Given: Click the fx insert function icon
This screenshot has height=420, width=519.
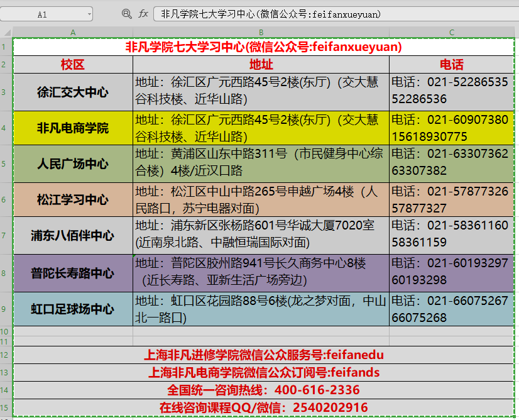Looking at the screenshot, I should pyautogui.click(x=143, y=14).
